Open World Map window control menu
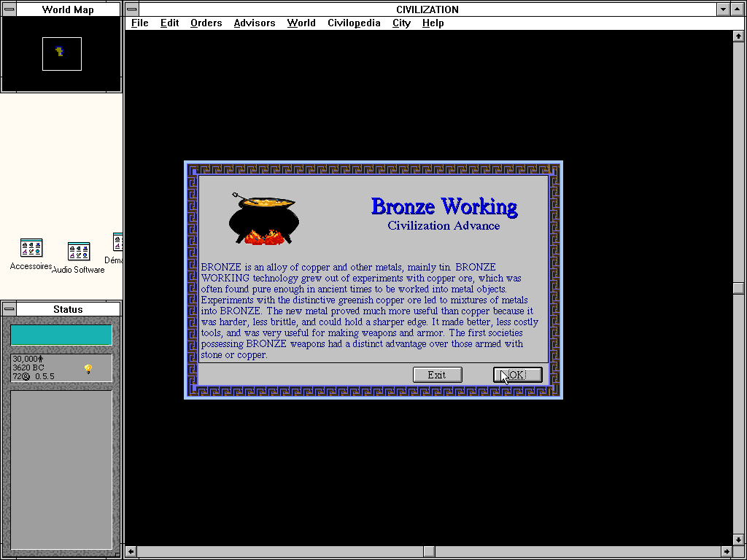The image size is (747, 560). click(x=9, y=9)
